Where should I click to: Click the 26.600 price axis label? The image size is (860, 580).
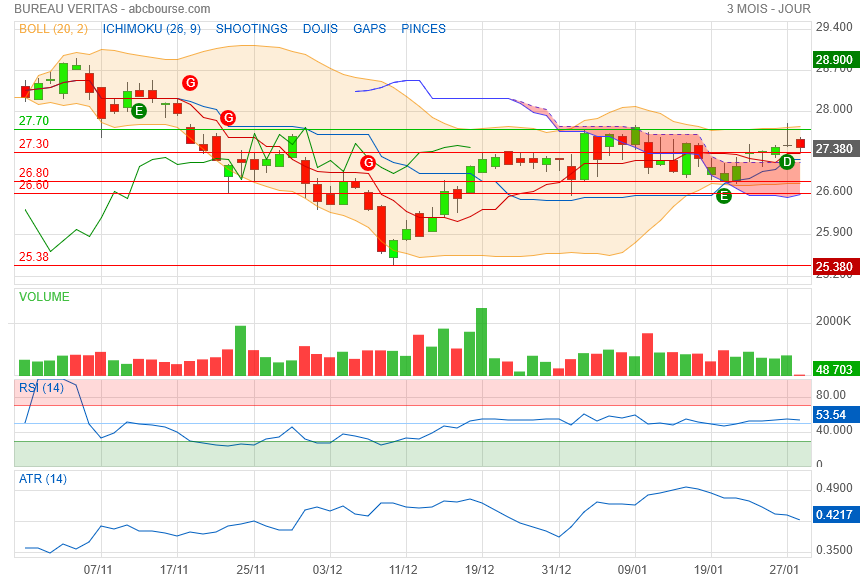[x=834, y=190]
